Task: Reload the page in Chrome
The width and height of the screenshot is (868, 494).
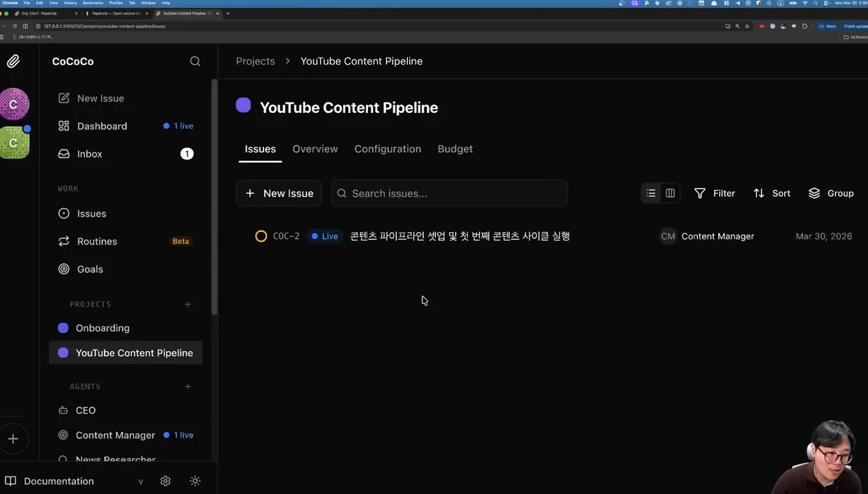Action: click(x=15, y=26)
